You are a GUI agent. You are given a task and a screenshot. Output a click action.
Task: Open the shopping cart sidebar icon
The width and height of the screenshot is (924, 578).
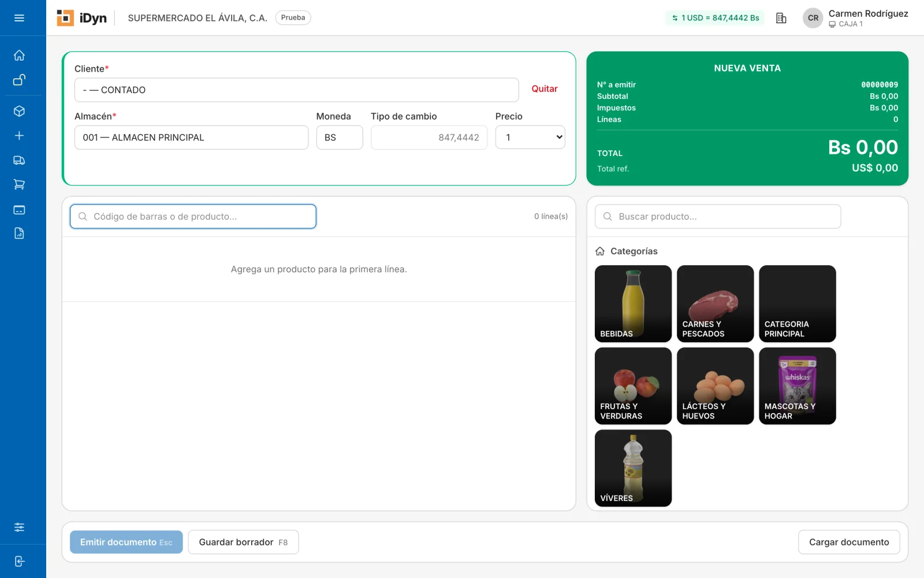point(19,184)
